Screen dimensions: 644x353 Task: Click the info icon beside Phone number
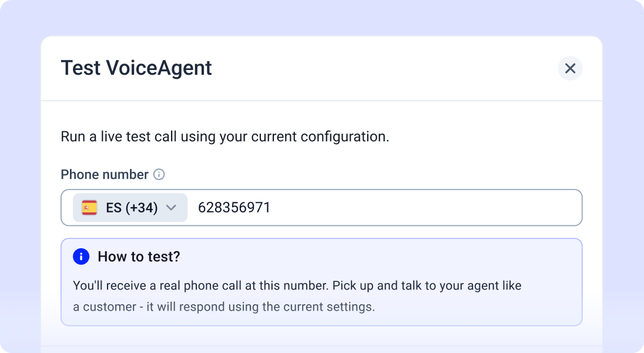[x=159, y=175]
